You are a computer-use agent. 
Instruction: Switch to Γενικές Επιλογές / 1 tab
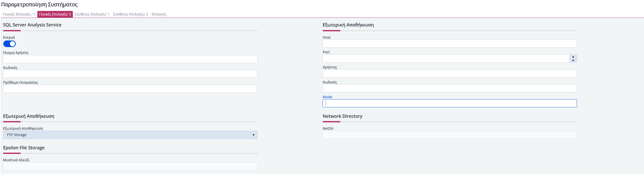point(19,14)
